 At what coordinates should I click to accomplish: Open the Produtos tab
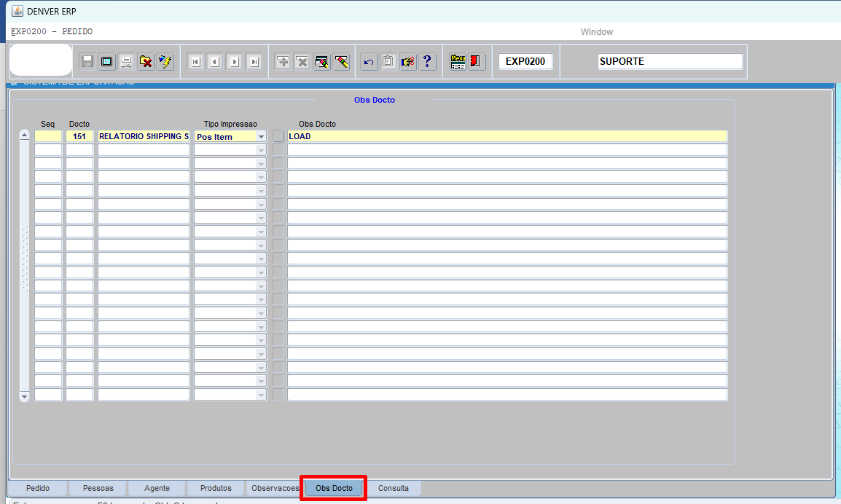pyautogui.click(x=216, y=488)
